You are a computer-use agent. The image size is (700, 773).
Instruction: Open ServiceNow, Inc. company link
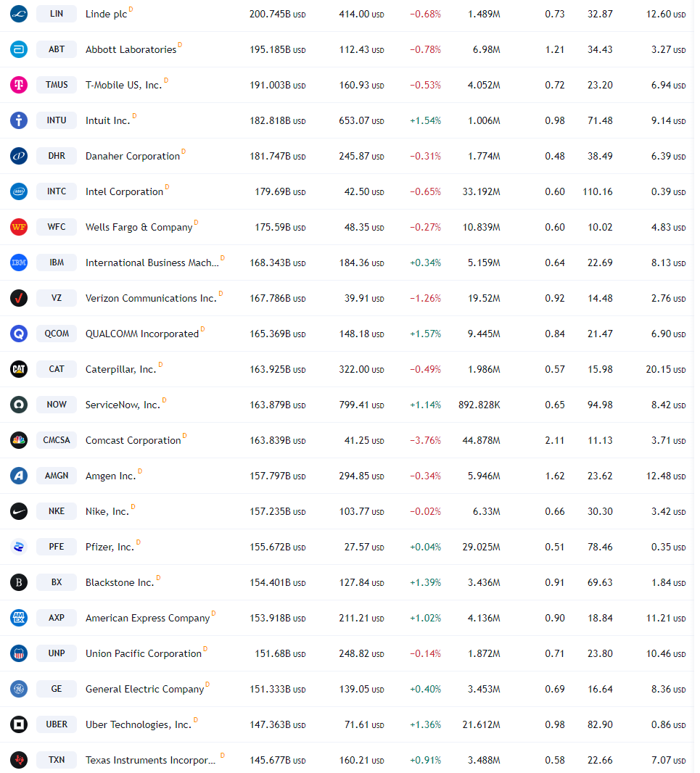tap(123, 405)
